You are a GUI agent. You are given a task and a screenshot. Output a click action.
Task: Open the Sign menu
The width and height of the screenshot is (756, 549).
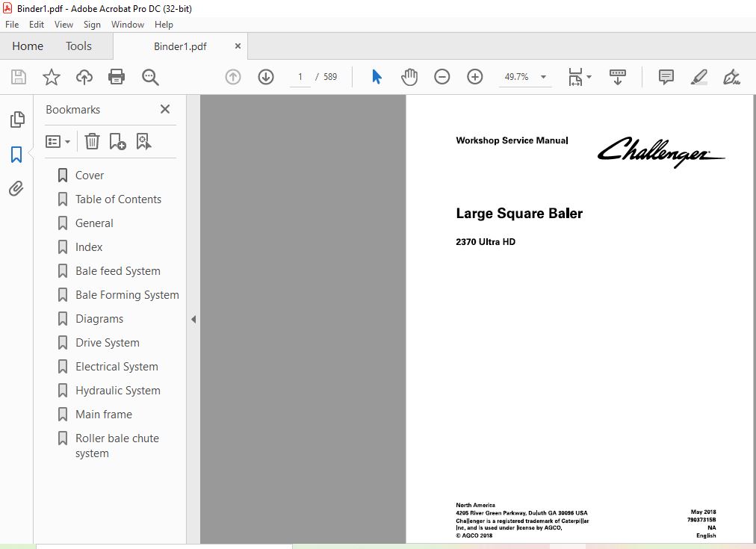[x=92, y=25]
